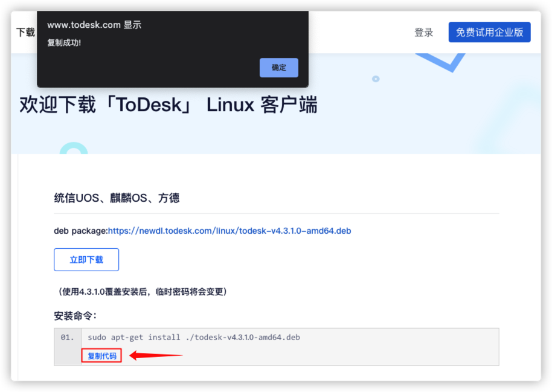Click the small blue circle in the banner

pos(376,79)
